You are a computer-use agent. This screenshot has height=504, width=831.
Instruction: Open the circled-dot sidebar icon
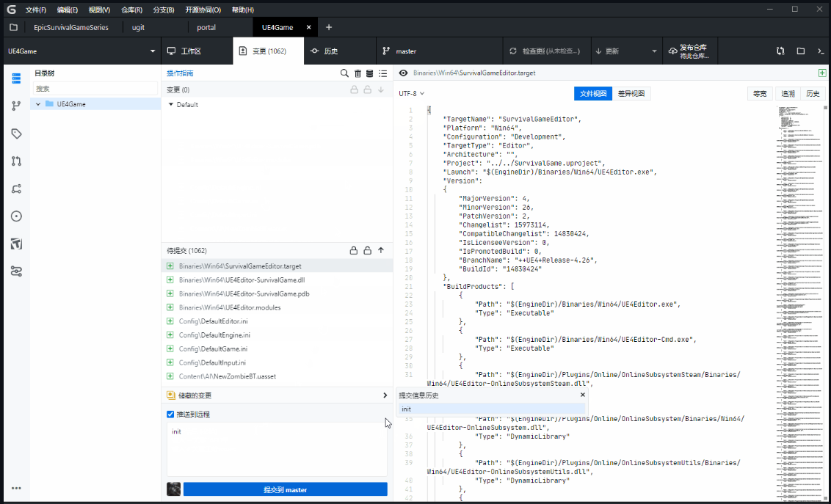(16, 216)
